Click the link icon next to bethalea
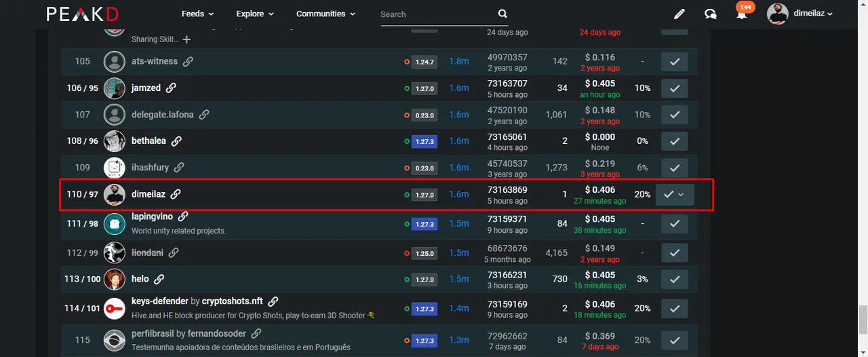The image size is (868, 357). (x=176, y=141)
